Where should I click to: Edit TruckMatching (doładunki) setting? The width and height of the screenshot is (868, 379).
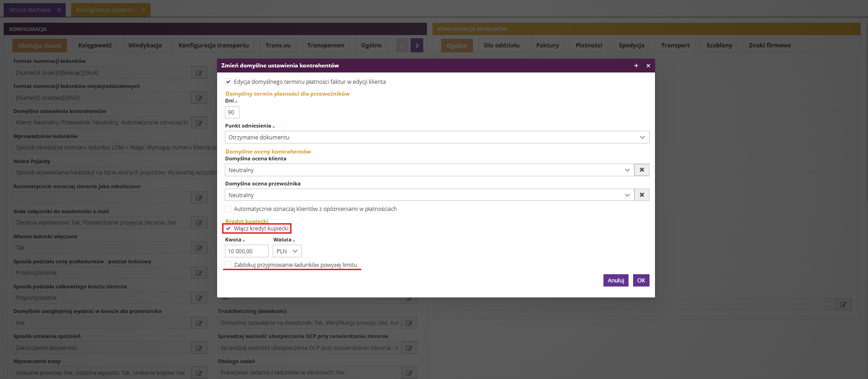point(409,323)
